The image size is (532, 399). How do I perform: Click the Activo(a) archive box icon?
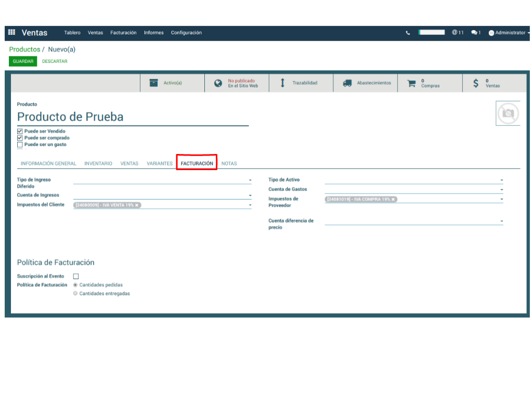point(153,83)
